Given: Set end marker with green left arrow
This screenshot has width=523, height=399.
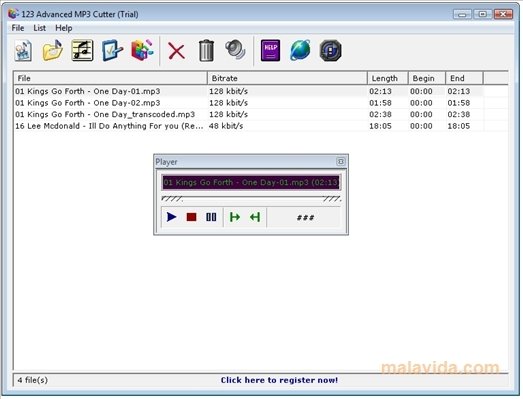Looking at the screenshot, I should (x=255, y=217).
